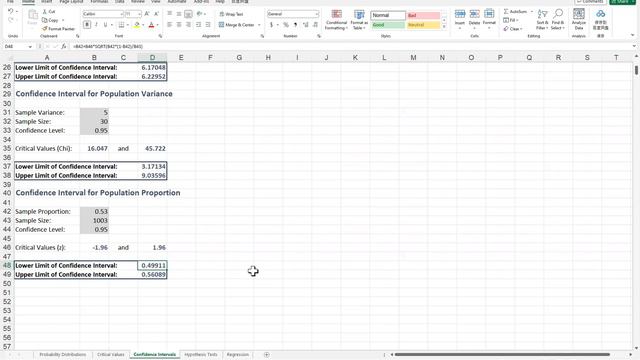Apply the Good cell style
This screenshot has width=640, height=360.
388,25
